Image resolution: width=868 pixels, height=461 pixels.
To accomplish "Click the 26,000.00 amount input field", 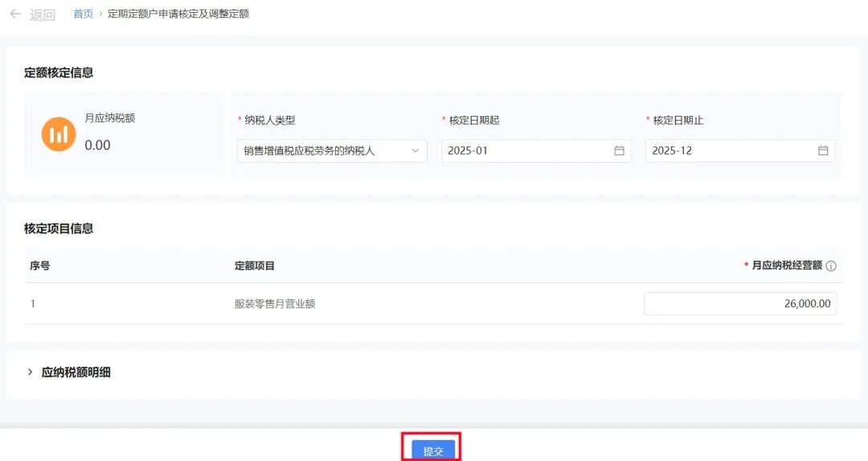I will pyautogui.click(x=740, y=303).
